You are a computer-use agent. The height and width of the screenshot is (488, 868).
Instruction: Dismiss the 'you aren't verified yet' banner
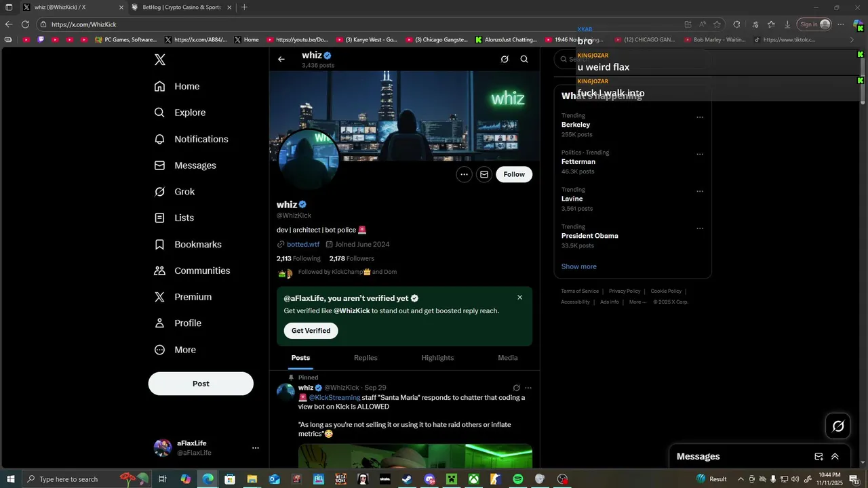pyautogui.click(x=520, y=298)
